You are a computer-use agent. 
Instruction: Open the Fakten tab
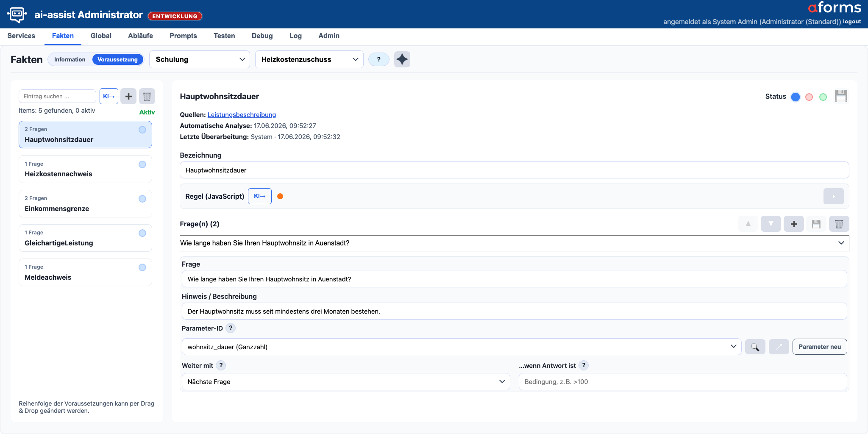point(63,36)
